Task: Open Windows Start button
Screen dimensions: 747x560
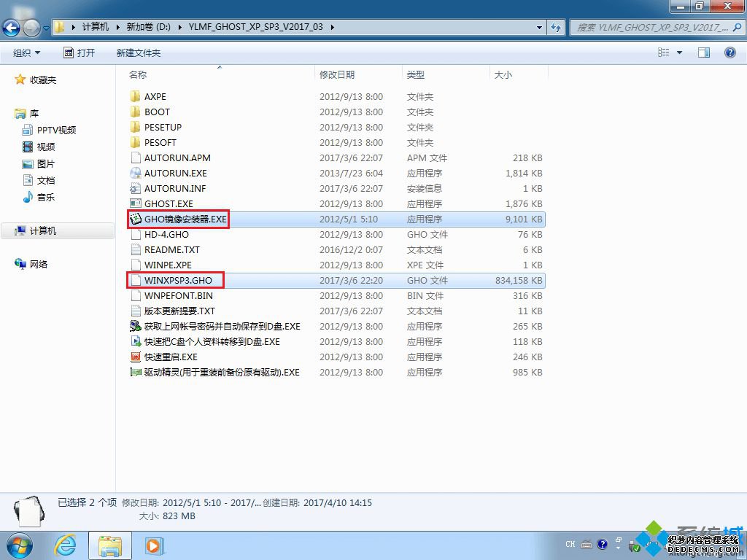Action: (x=20, y=545)
